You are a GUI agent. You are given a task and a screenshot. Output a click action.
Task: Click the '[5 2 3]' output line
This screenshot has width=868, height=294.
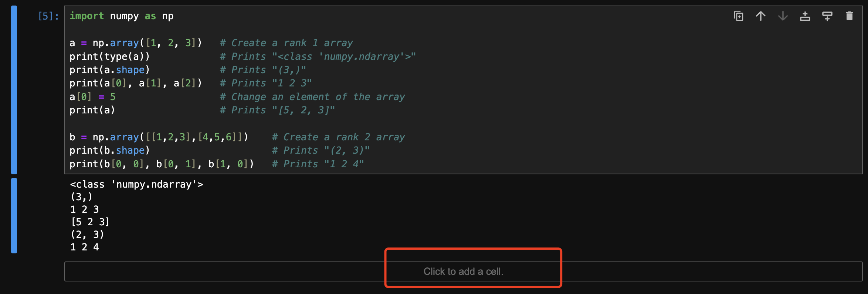tap(90, 222)
